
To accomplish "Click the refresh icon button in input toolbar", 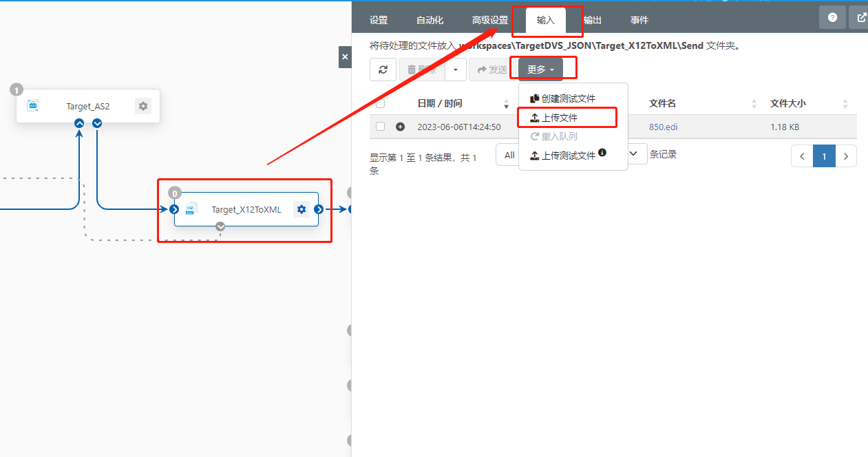I will [383, 70].
